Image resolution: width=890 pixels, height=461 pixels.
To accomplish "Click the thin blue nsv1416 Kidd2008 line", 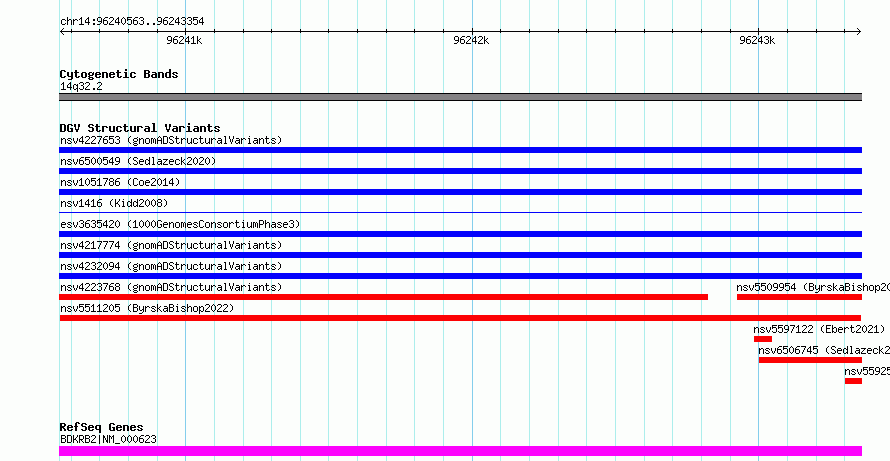I will (x=460, y=212).
